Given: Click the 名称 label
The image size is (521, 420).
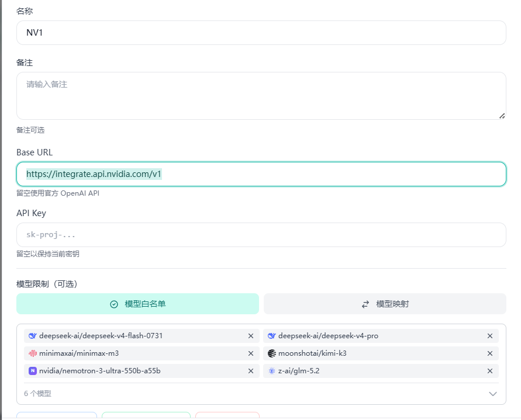Looking at the screenshot, I should (25, 11).
